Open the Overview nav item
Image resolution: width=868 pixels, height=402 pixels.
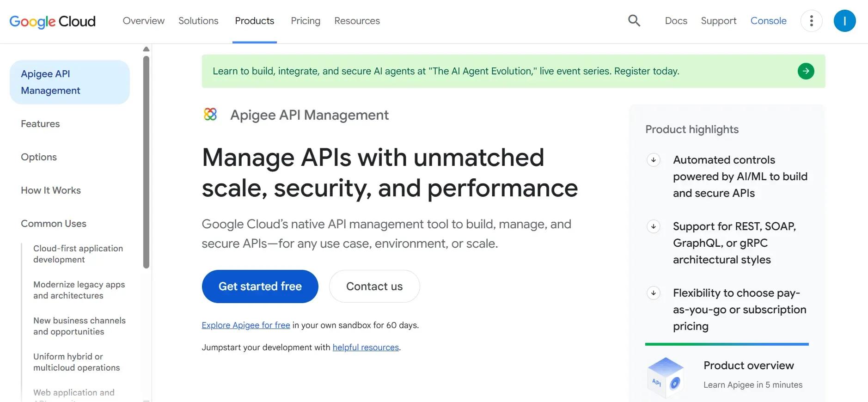tap(143, 21)
